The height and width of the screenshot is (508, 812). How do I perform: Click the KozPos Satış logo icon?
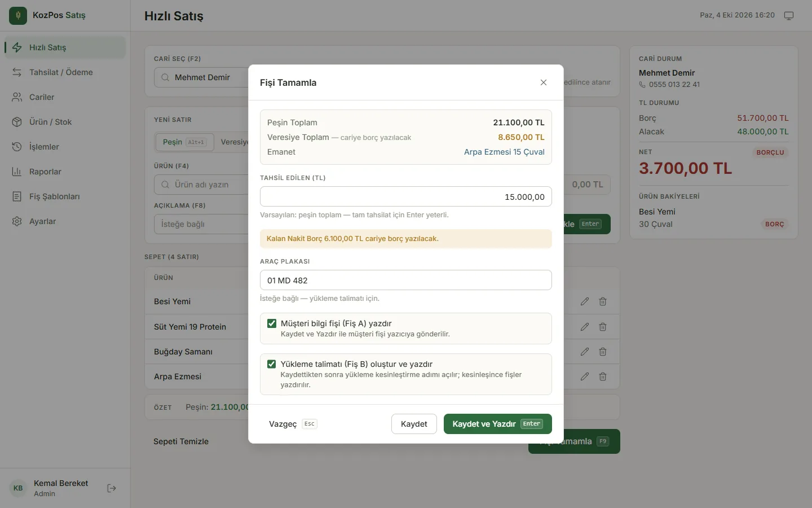pyautogui.click(x=18, y=15)
